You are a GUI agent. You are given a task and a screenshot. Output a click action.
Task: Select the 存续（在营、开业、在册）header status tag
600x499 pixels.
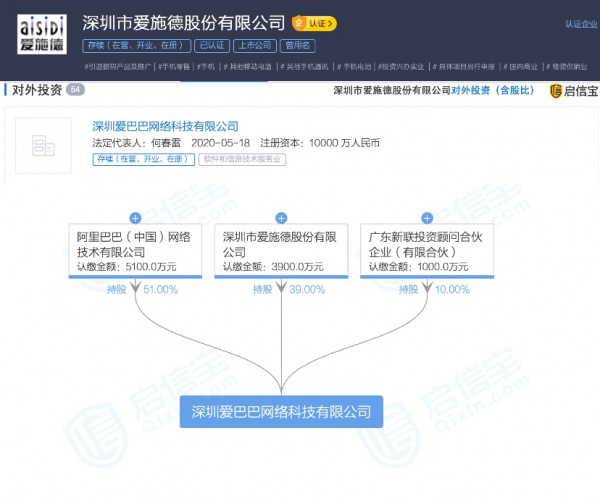pyautogui.click(x=137, y=46)
